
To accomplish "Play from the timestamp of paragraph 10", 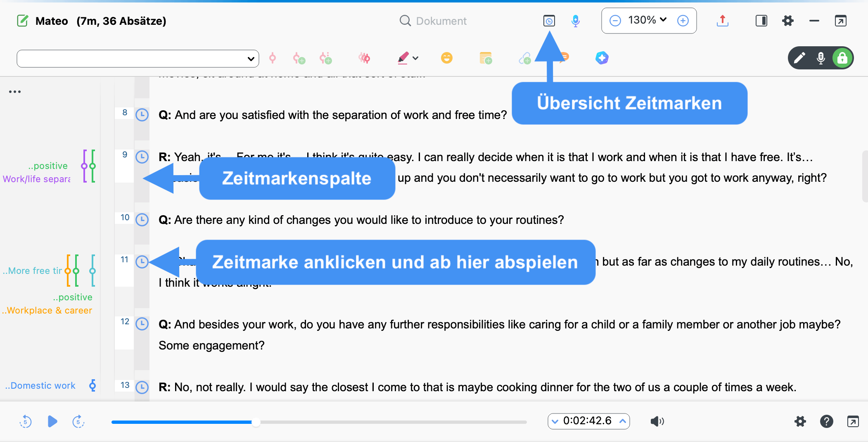I will coord(142,220).
